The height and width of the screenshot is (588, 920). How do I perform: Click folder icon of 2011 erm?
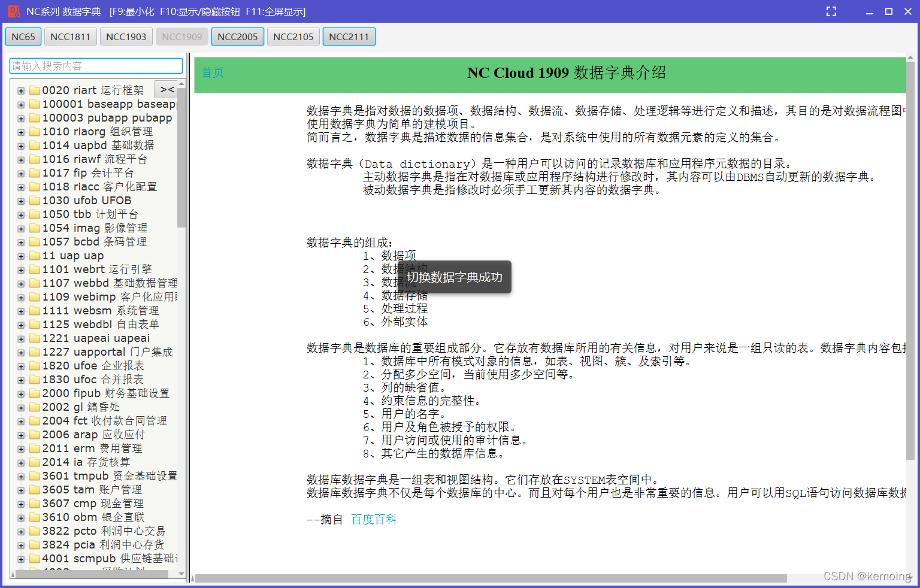pyautogui.click(x=35, y=448)
